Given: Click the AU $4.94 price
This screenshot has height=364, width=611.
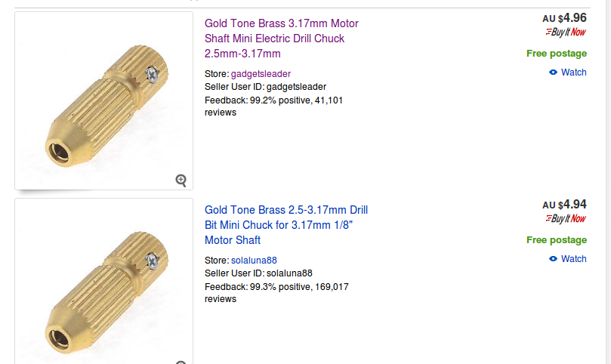Looking at the screenshot, I should point(564,204).
